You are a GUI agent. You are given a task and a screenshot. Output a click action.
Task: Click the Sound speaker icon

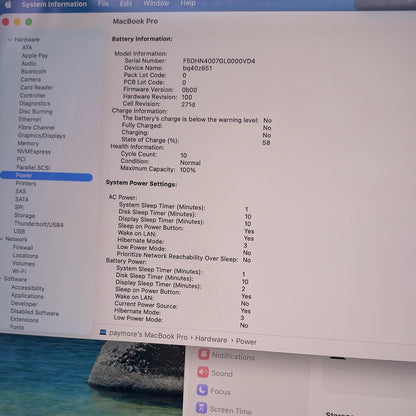click(x=203, y=372)
